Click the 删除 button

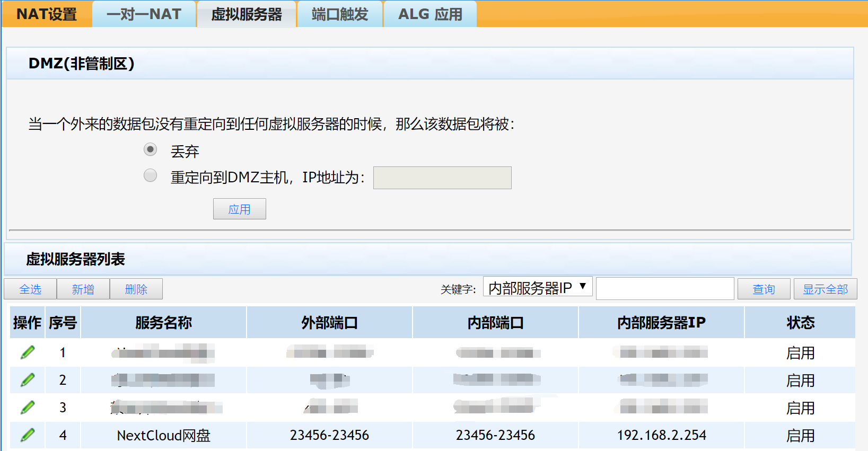(x=136, y=289)
